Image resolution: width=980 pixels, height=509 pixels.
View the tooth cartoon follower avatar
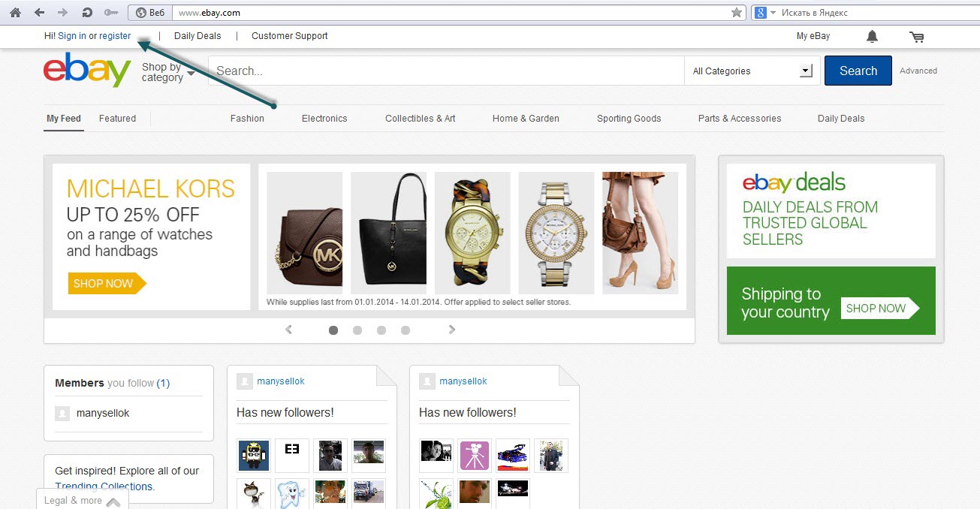coord(292,492)
